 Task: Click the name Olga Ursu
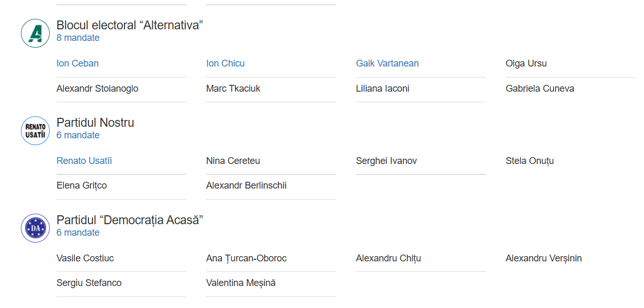(526, 63)
